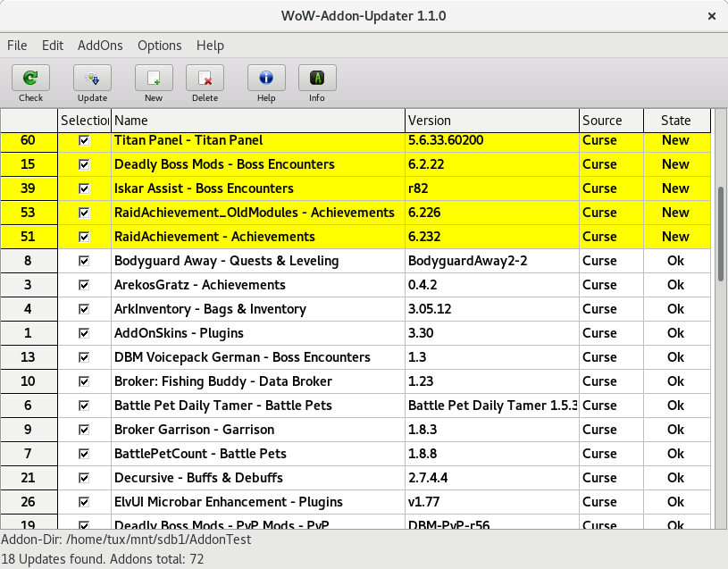Click 'Iskar Assist - Boss Encounters' name
This screenshot has width=728, height=569.
click(204, 188)
